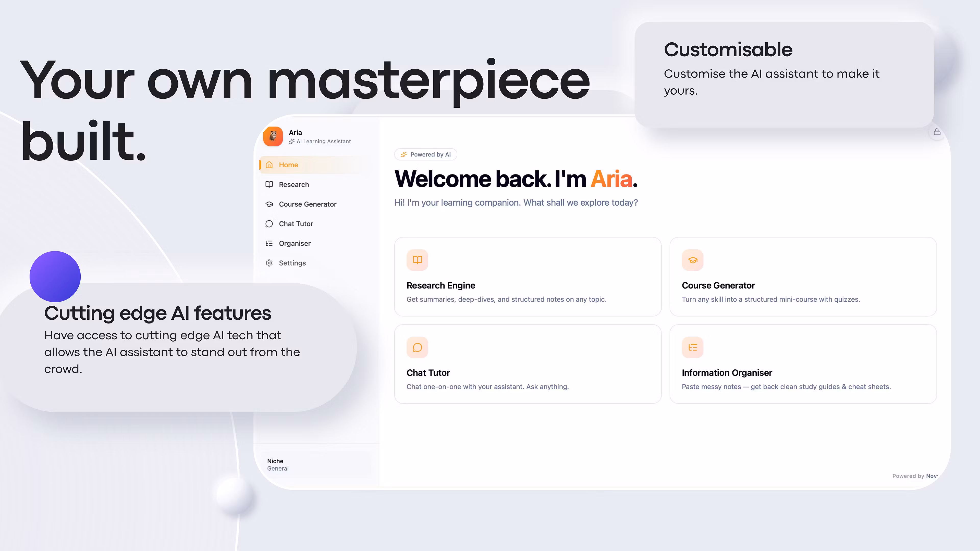
Task: Click the "Chat Tutor" card title
Action: pos(428,373)
